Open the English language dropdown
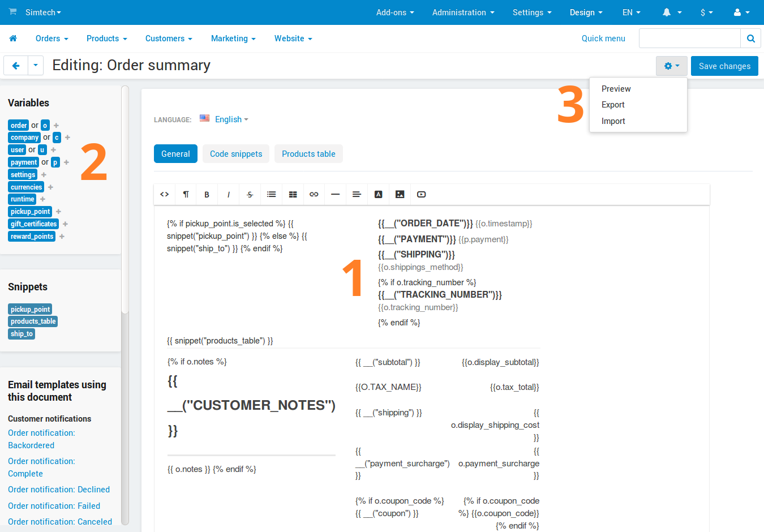Image resolution: width=764 pixels, height=532 pixels. click(x=231, y=119)
